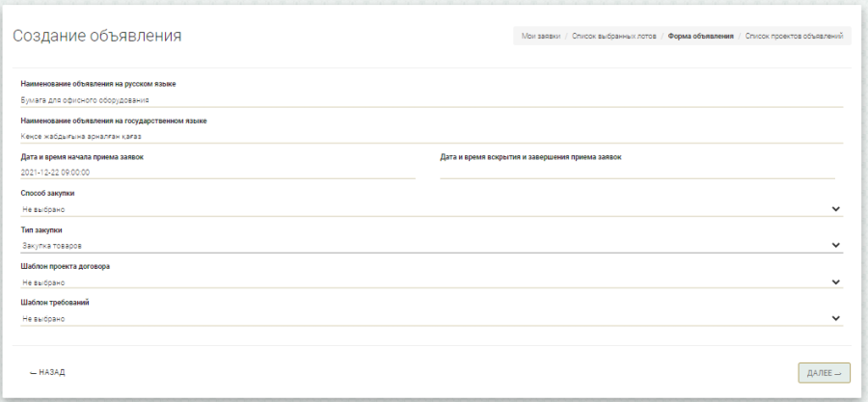Viewport: 868px width, 402px height.
Task: Click the chevron arrow for Способ закупки
Action: (x=835, y=208)
